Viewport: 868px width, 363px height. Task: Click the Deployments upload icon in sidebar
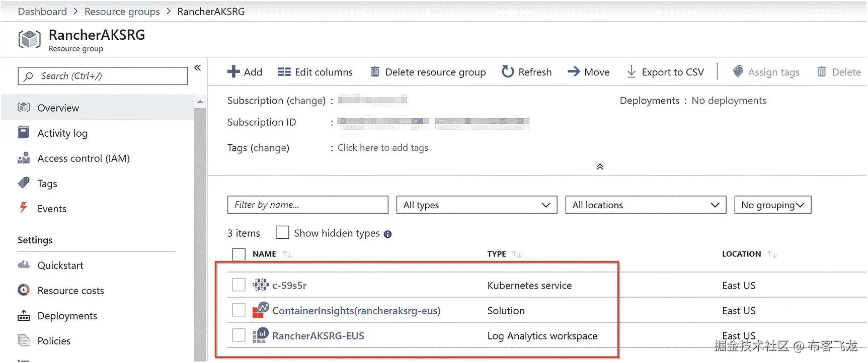24,316
